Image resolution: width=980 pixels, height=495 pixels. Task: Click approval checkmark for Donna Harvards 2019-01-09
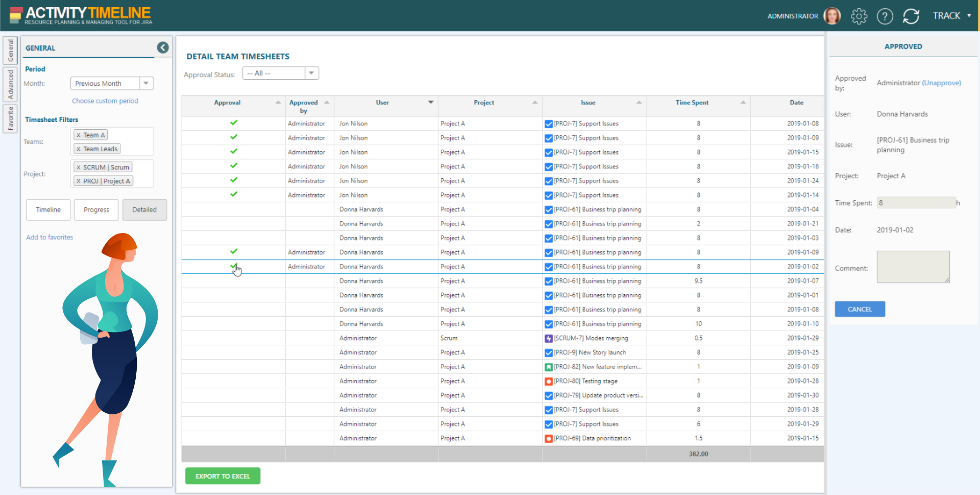click(x=234, y=251)
